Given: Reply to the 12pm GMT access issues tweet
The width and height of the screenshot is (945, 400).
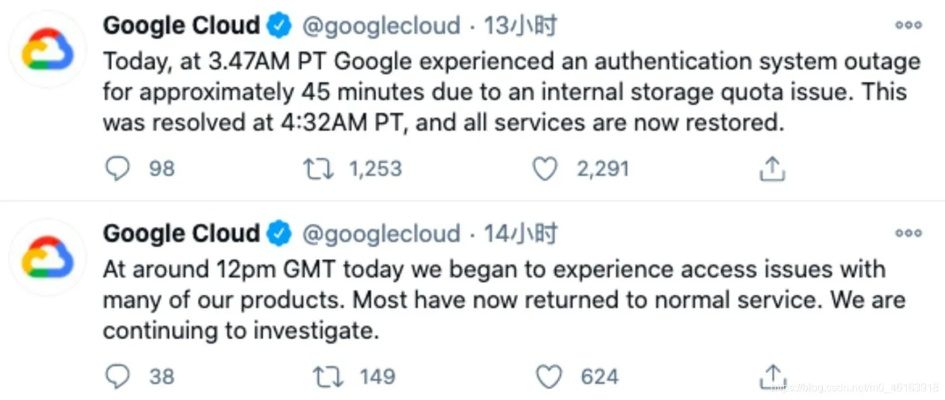Looking at the screenshot, I should pos(118,376).
